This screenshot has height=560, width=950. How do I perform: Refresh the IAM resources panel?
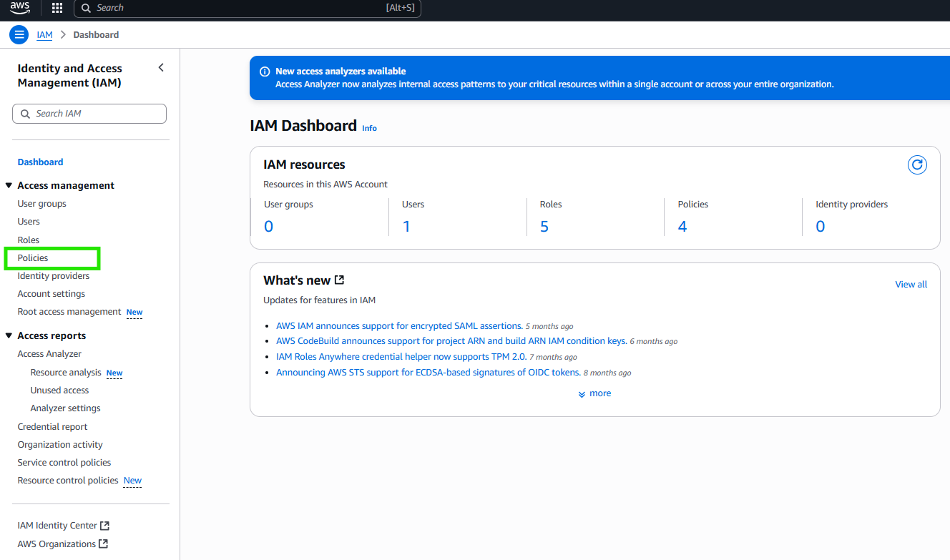[x=917, y=165]
